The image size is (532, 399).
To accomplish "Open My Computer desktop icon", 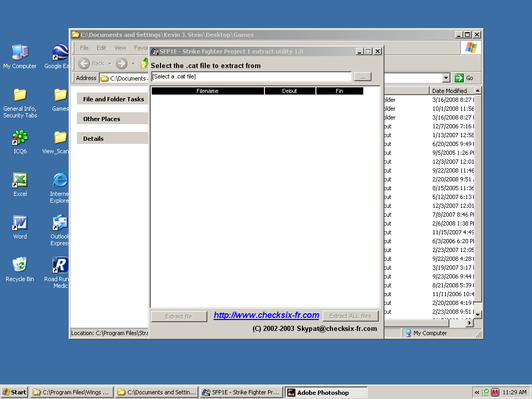I will click(x=20, y=57).
